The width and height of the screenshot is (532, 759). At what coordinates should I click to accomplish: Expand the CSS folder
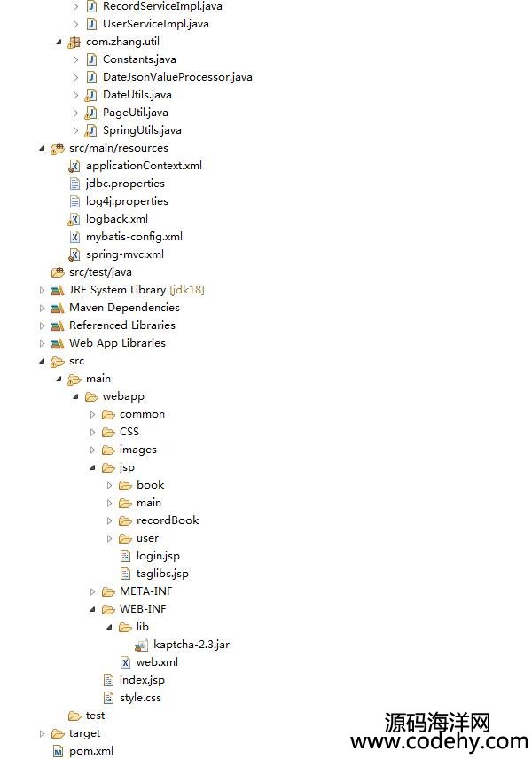pyautogui.click(x=92, y=433)
